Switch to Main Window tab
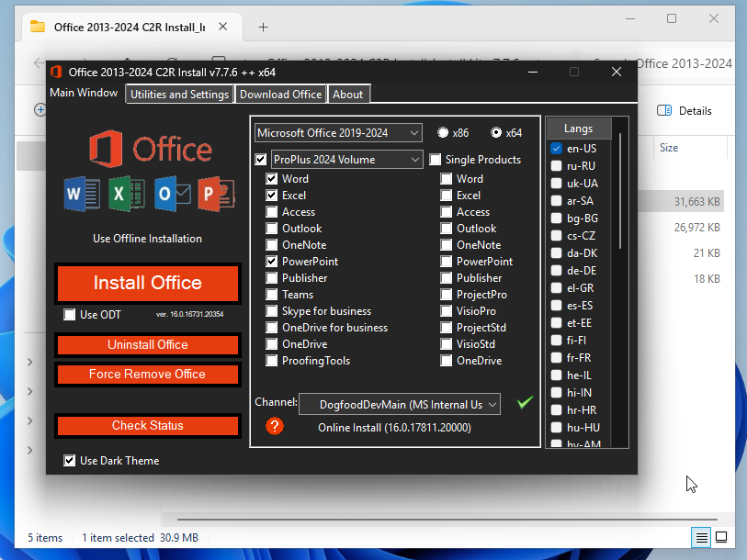The width and height of the screenshot is (747, 560). tap(84, 93)
